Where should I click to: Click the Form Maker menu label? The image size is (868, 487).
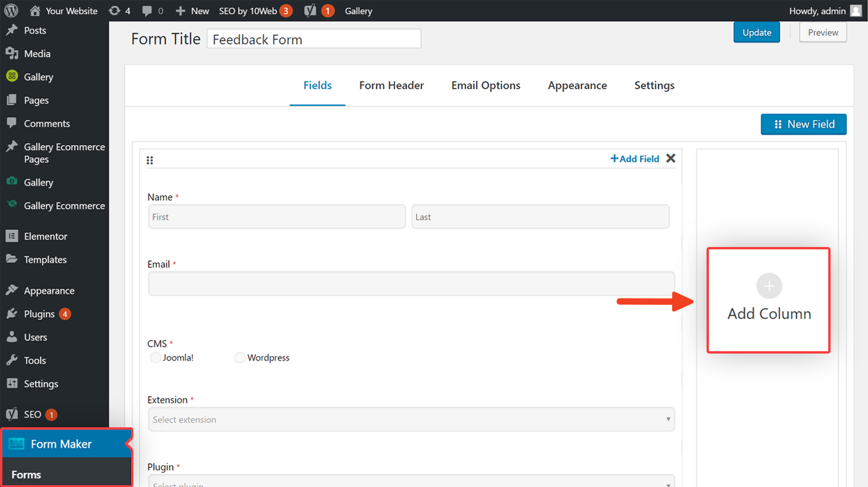click(61, 444)
